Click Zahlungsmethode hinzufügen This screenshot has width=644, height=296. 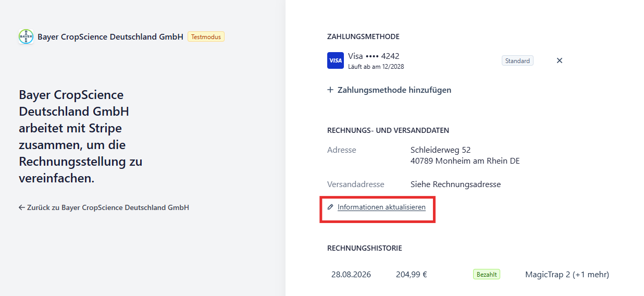point(394,90)
